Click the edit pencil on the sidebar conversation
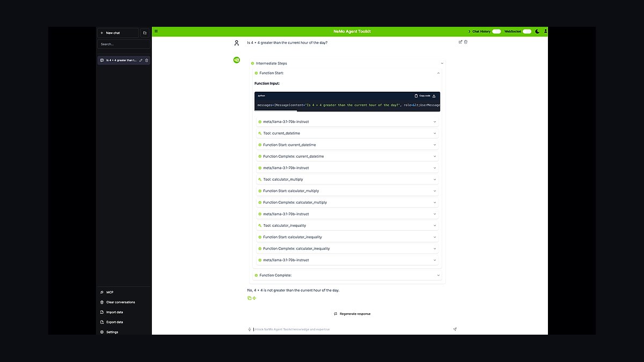This screenshot has height=362, width=644. [x=141, y=60]
